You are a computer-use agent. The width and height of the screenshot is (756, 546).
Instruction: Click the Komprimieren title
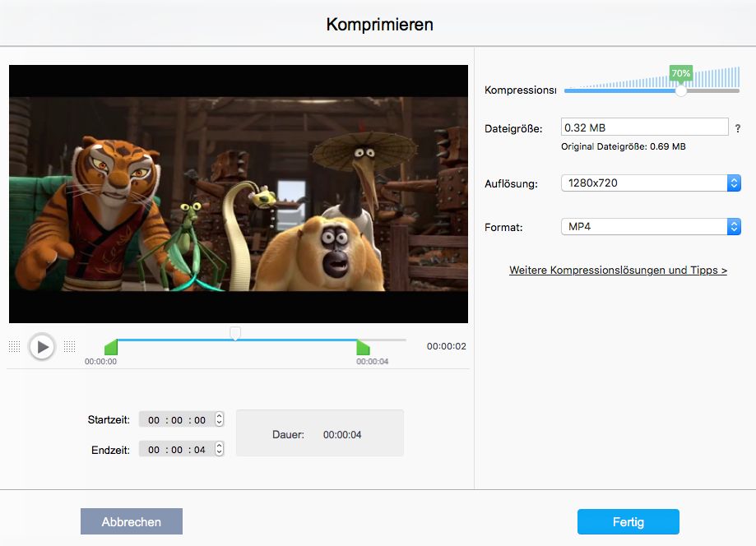[379, 25]
